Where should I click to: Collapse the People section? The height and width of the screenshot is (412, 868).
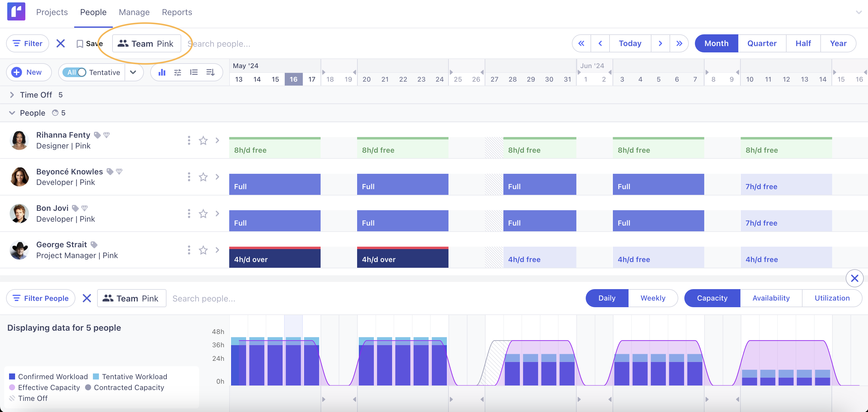point(12,113)
